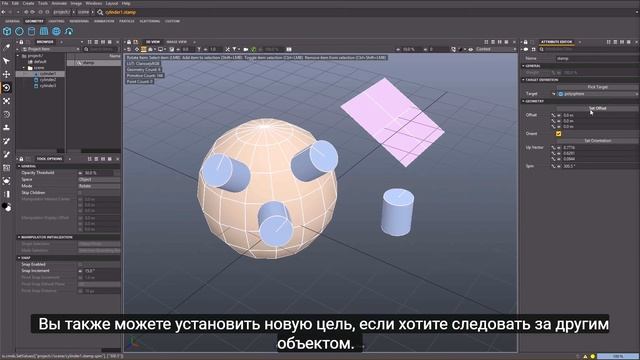Viewport: 640px width, 360px height.
Task: Select cylinder3 in the Browser tree
Action: tap(48, 86)
